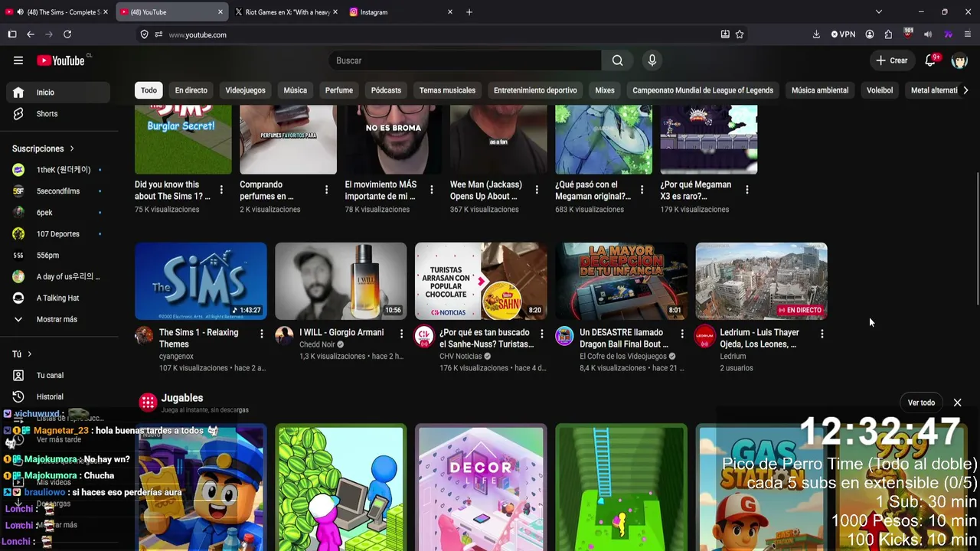
Task: Open Shorts in the sidebar
Action: (58, 114)
